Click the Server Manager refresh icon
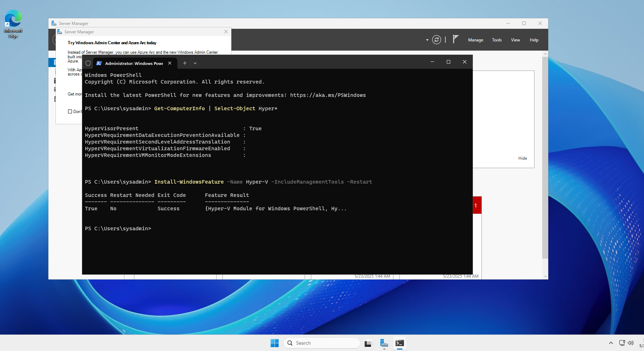Image resolution: width=644 pixels, height=351 pixels. 436,40
